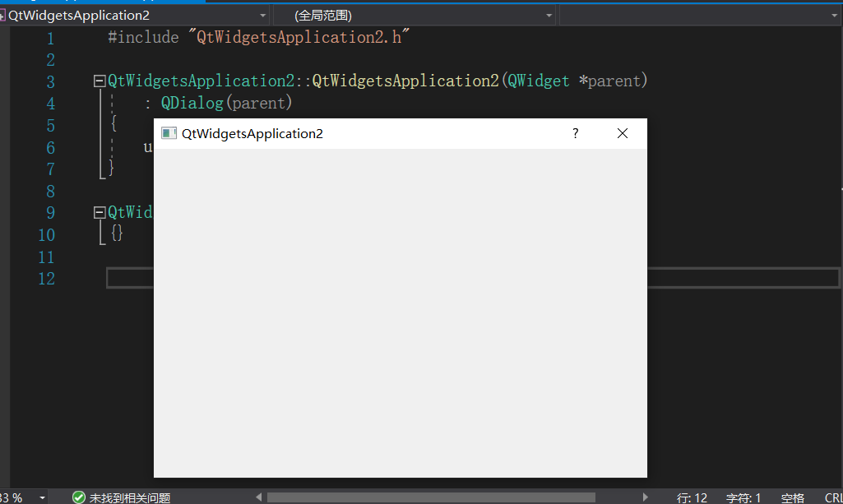Click the QDialog(parent) text on line 4

pos(226,103)
